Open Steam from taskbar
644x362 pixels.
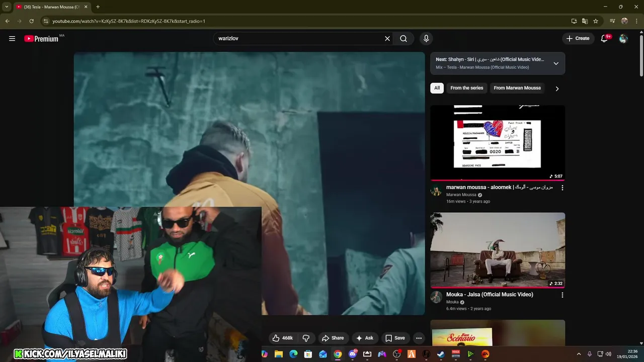pyautogui.click(x=441, y=354)
